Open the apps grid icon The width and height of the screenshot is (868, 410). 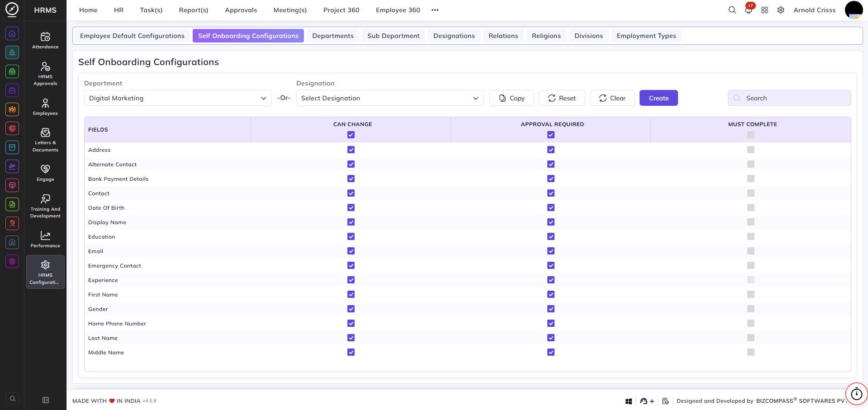pos(764,10)
